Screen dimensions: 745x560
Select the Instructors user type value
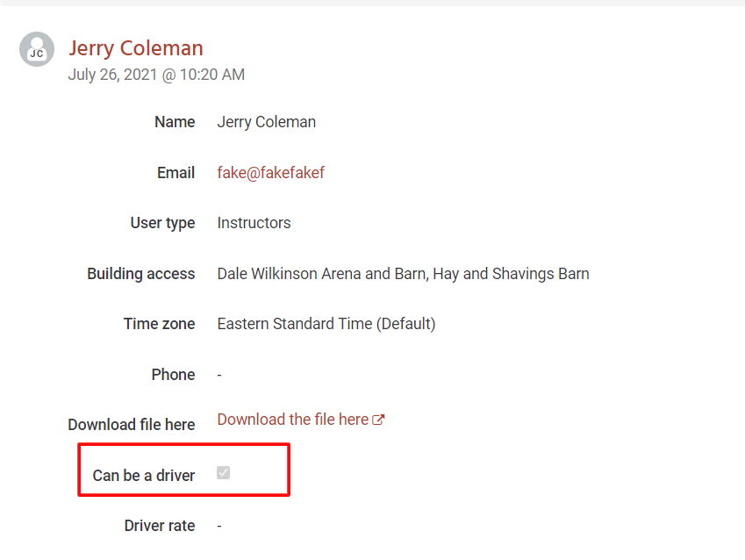point(254,223)
